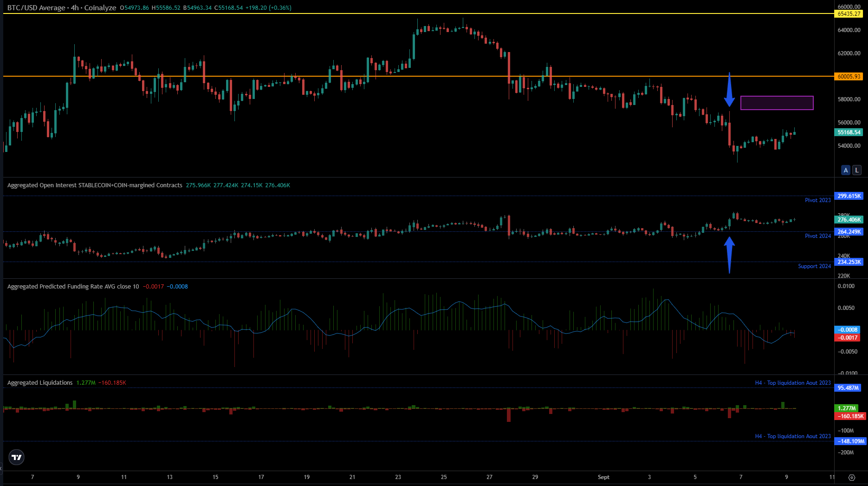Select the Aggregated Liquidations pane title
This screenshot has height=486, width=868.
point(39,382)
